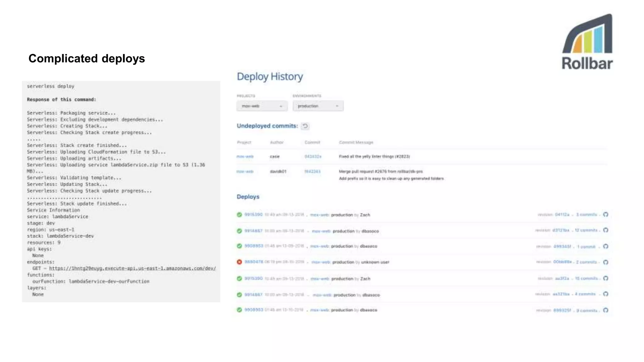
Task: Click green success icon on the 12 commits deploy
Action: (239, 231)
